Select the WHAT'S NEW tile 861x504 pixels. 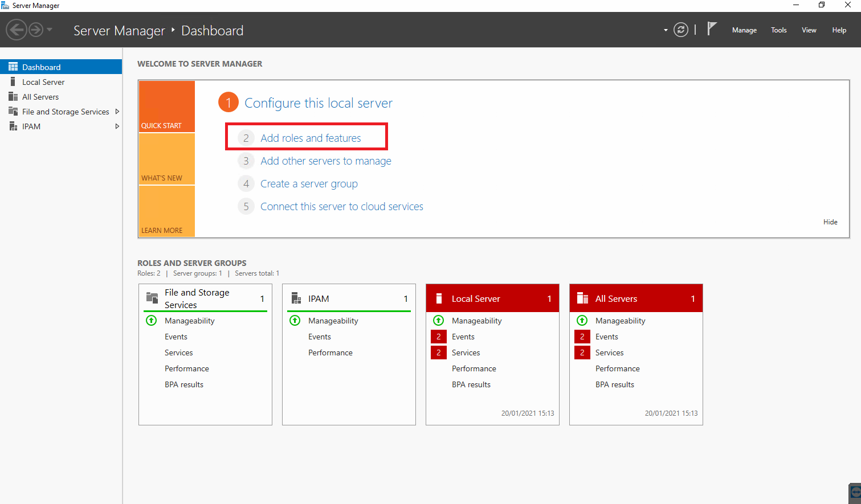167,159
